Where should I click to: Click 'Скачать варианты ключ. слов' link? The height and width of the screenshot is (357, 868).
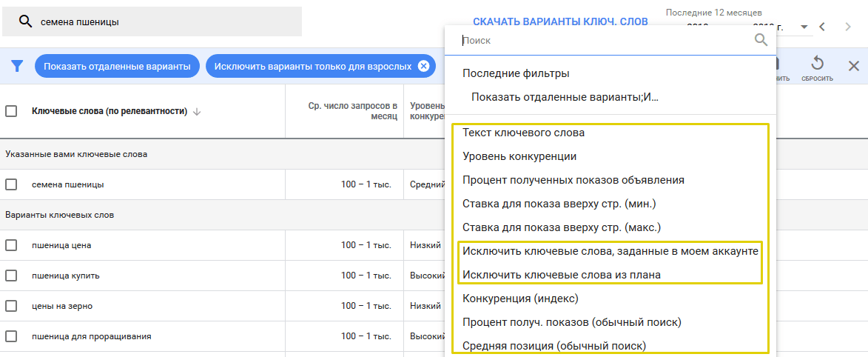pos(560,21)
